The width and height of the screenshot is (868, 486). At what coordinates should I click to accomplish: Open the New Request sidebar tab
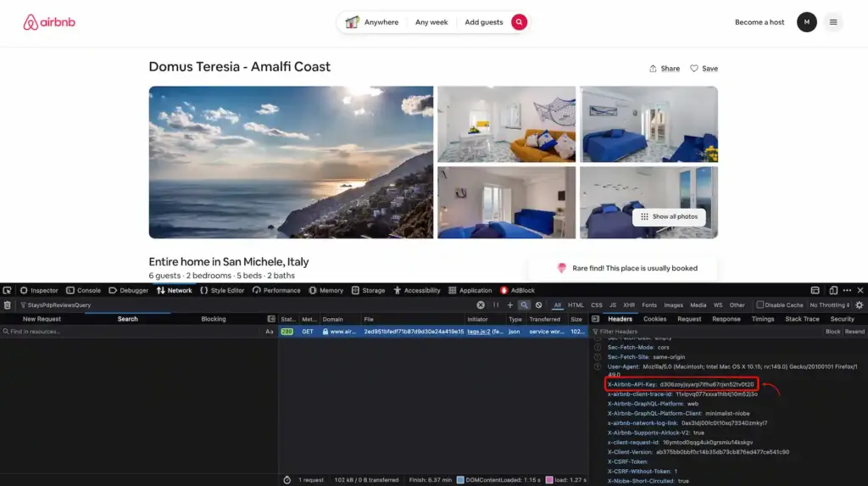[x=42, y=319]
